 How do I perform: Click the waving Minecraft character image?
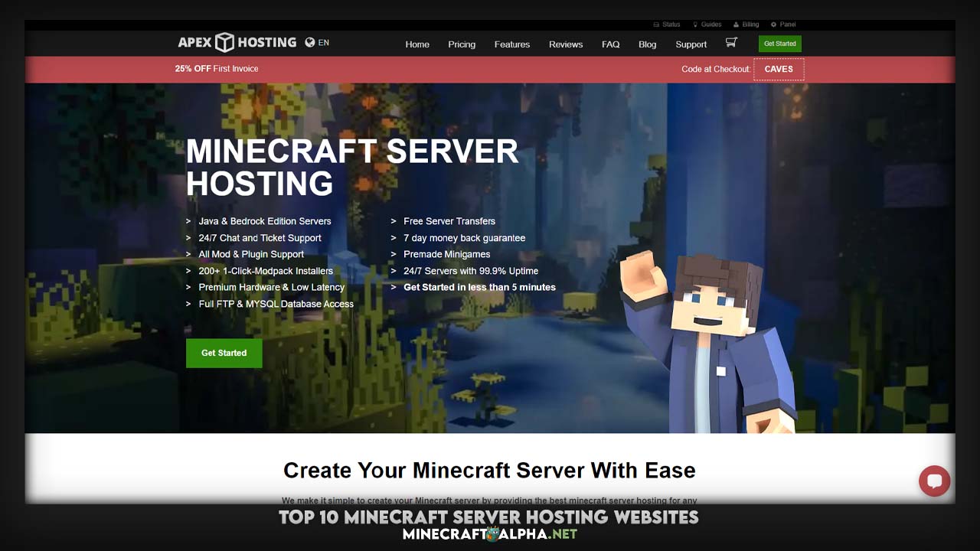coord(708,341)
